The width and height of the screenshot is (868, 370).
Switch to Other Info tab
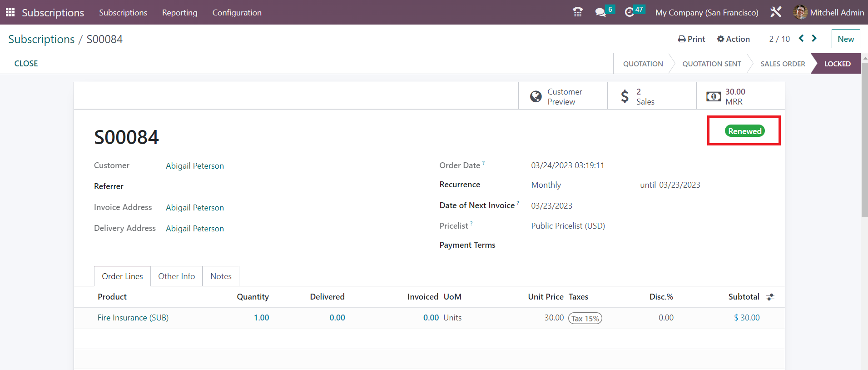(x=177, y=276)
